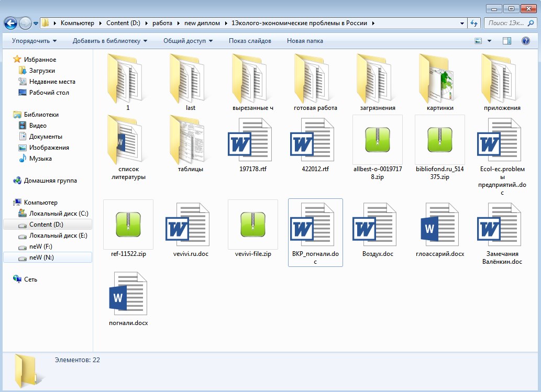The width and height of the screenshot is (541, 392).
Task: Open the recent pages dropdown arrow
Action: click(36, 24)
